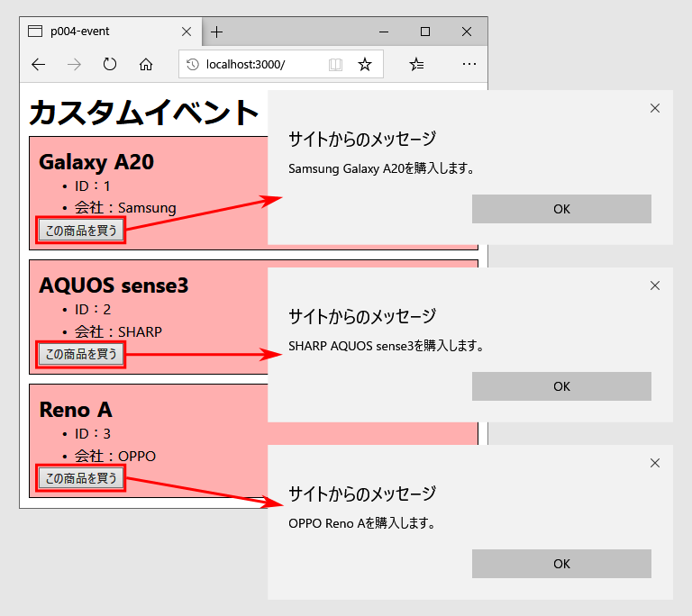Close the p004-event tab
The height and width of the screenshot is (616, 692).
(187, 32)
